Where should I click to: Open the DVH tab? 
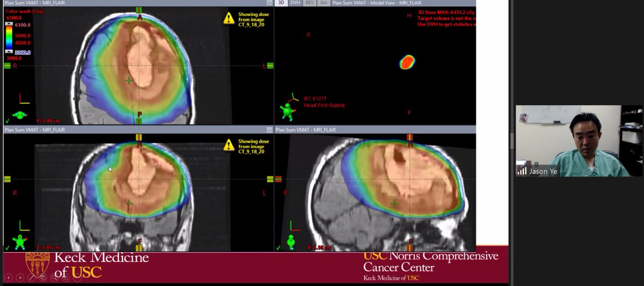click(295, 3)
